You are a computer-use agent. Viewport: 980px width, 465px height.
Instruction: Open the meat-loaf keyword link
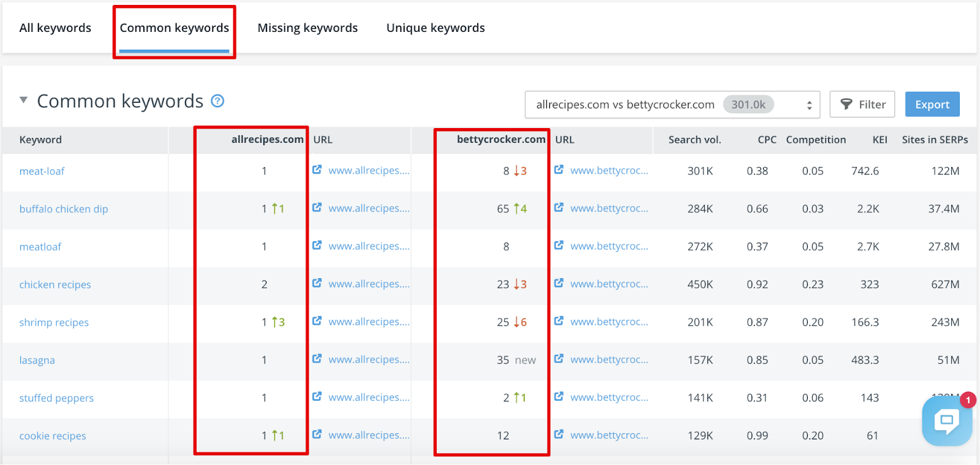[42, 172]
